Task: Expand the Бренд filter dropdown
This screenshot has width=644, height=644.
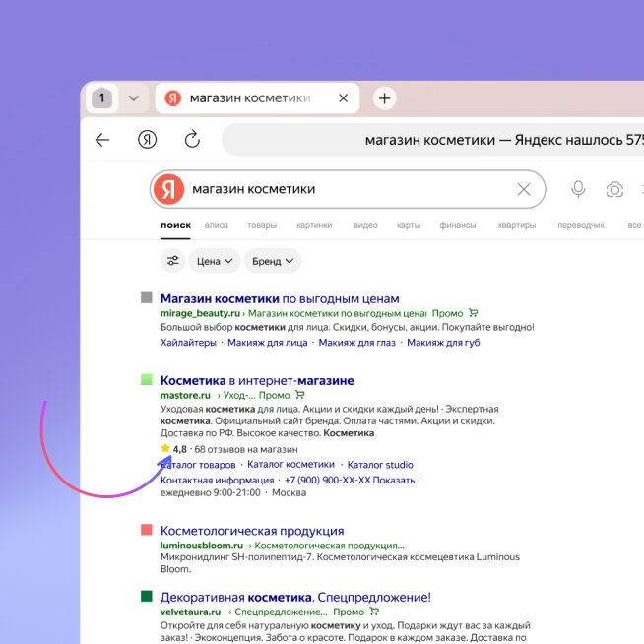Action: (x=273, y=261)
